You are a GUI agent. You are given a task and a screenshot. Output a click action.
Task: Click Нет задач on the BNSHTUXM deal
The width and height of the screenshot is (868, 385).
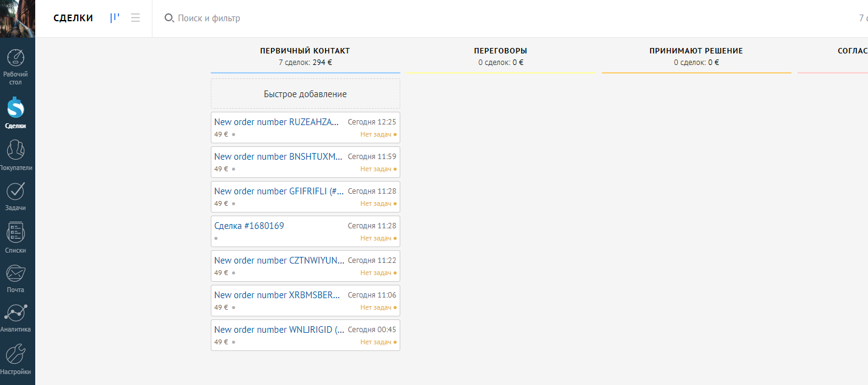pyautogui.click(x=376, y=169)
